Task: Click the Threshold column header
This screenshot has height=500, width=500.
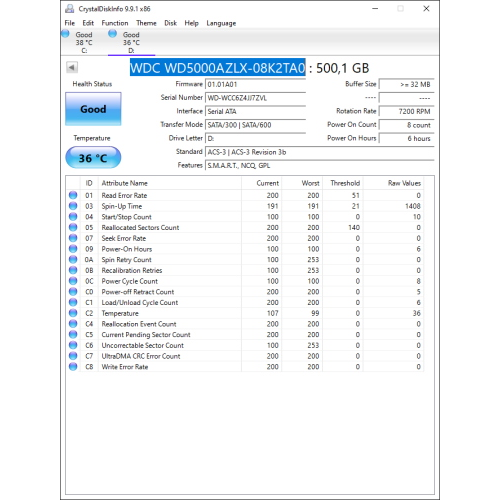Action: [343, 183]
